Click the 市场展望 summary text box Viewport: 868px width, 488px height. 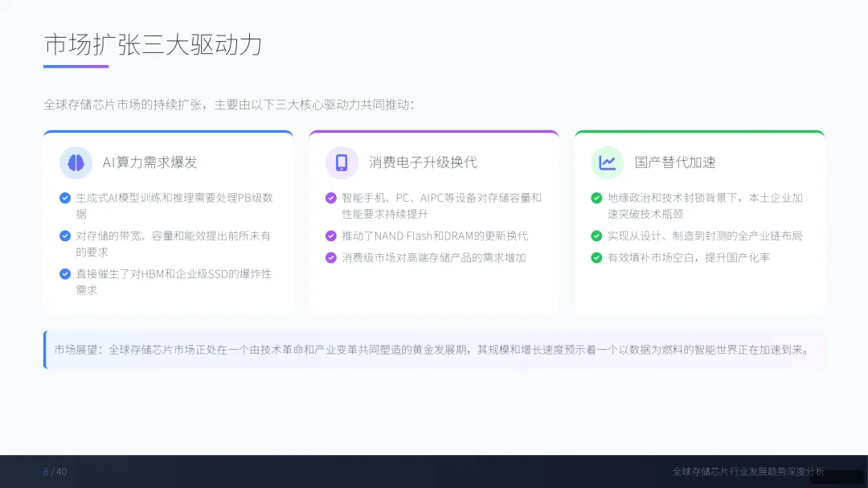point(434,350)
